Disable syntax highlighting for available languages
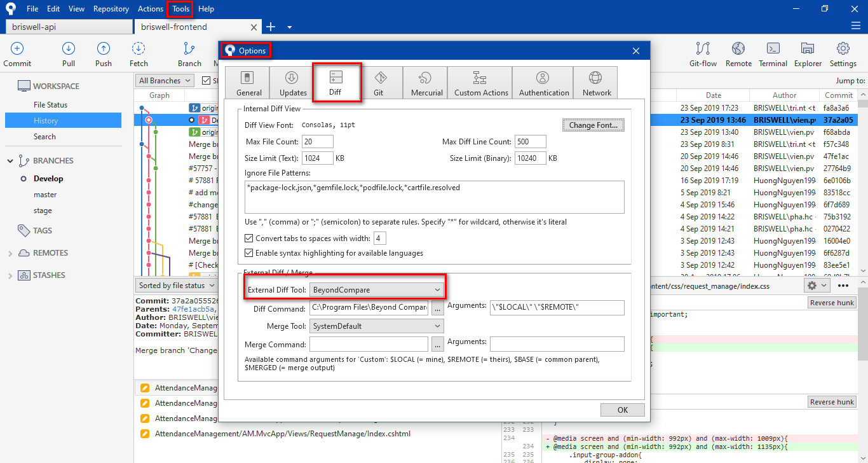This screenshot has height=463, width=868. 248,252
